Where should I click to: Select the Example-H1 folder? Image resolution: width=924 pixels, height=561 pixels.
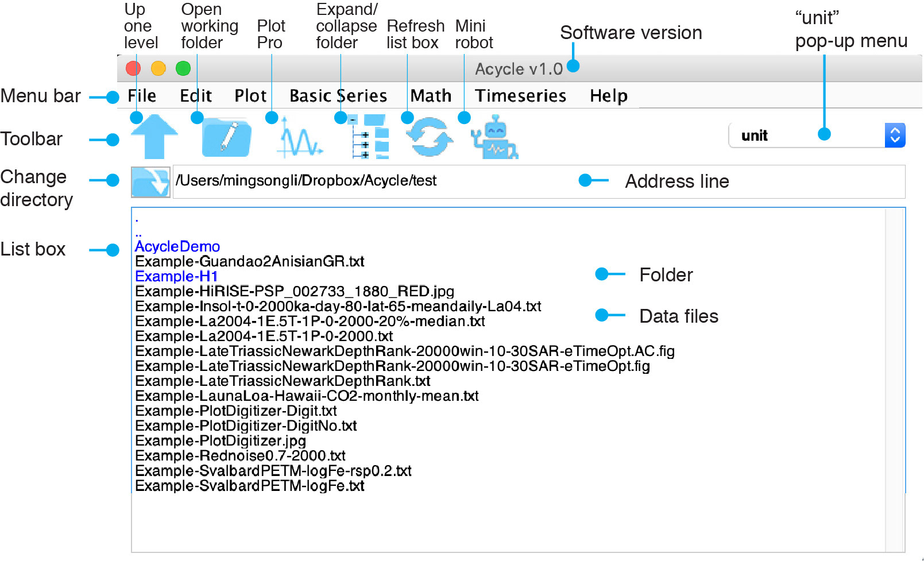(x=176, y=276)
